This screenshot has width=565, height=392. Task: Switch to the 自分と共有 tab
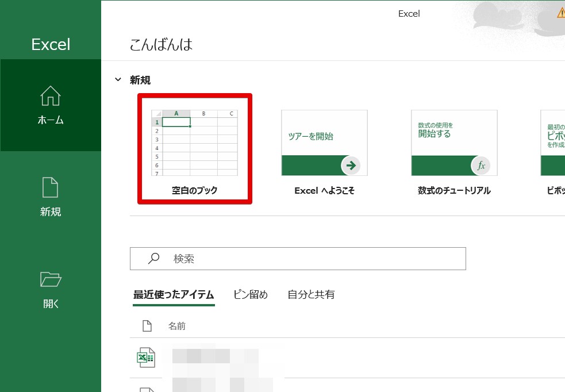point(311,295)
